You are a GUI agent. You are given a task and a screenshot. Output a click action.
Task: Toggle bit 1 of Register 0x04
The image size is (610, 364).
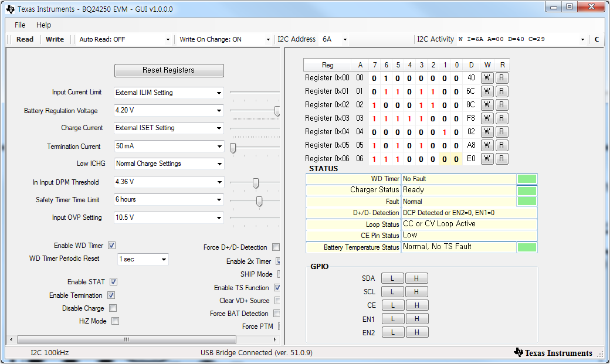445,132
